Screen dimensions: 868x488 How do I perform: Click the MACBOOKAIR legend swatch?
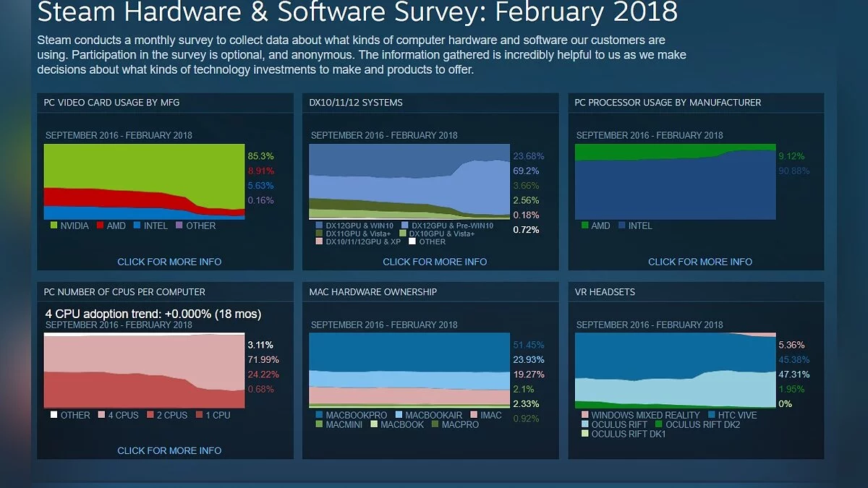[398, 415]
